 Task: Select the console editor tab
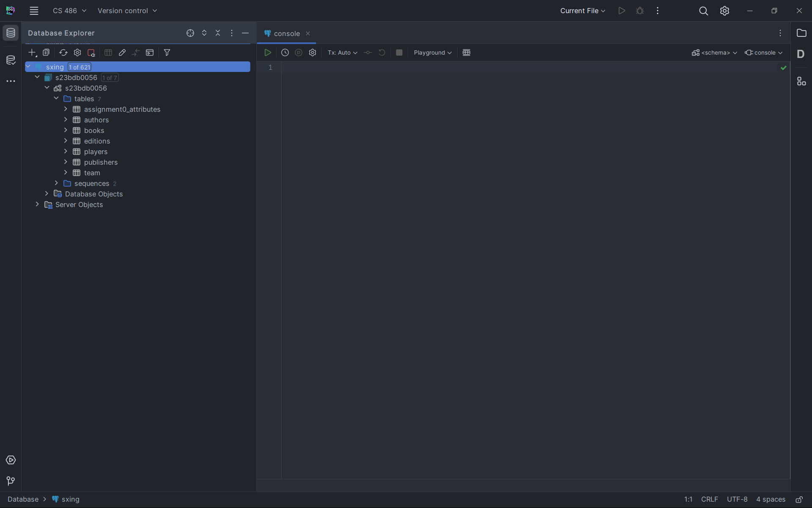286,33
